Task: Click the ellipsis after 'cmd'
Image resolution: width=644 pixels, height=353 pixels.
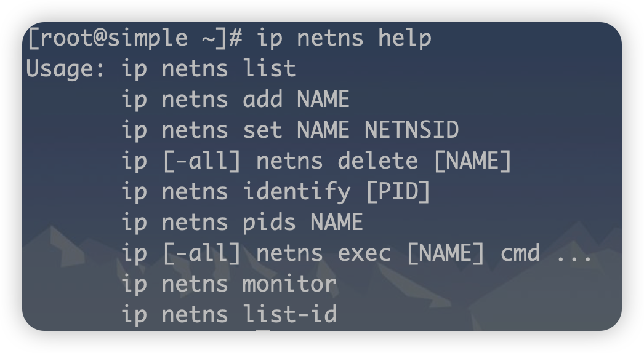Action: click(574, 255)
